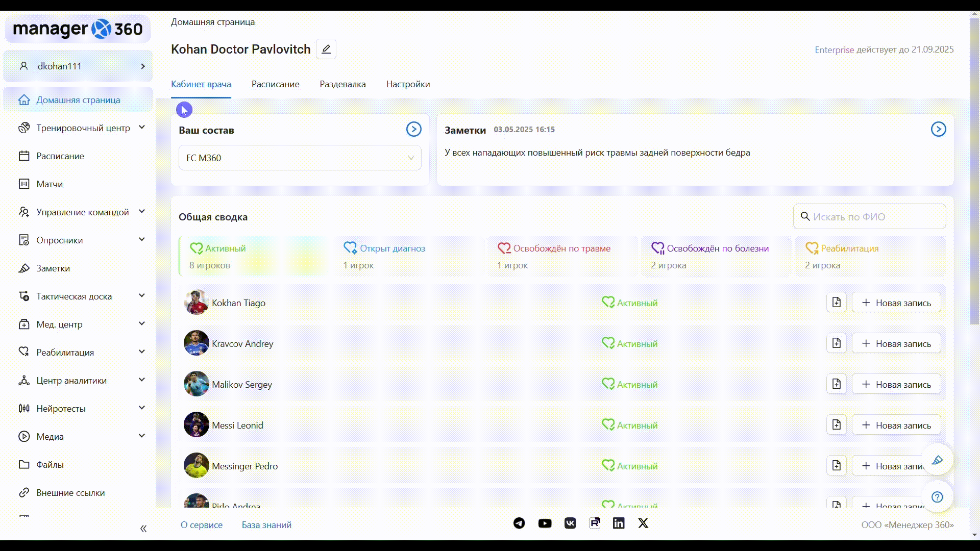Open the team roster arrow icon

(413, 129)
